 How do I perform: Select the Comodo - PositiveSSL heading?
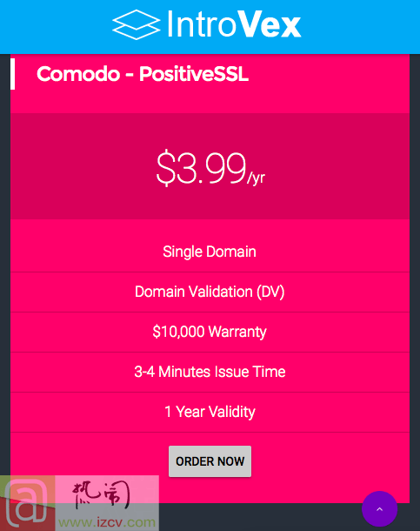click(143, 74)
